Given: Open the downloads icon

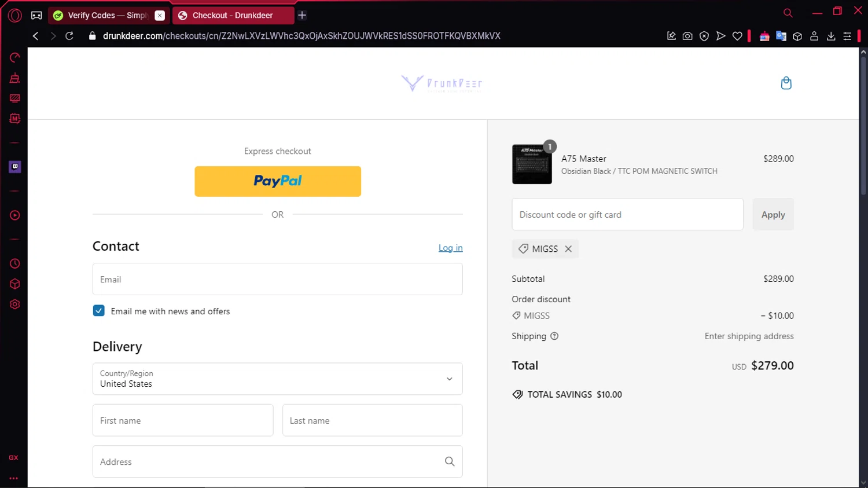Looking at the screenshot, I should click(x=831, y=36).
